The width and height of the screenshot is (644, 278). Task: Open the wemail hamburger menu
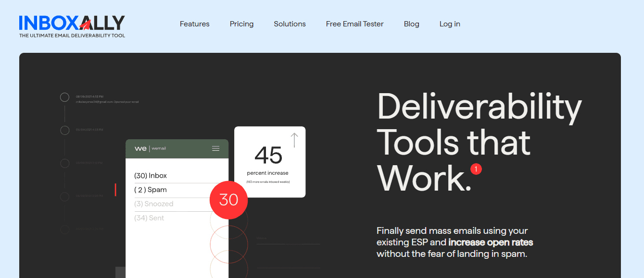pyautogui.click(x=216, y=148)
